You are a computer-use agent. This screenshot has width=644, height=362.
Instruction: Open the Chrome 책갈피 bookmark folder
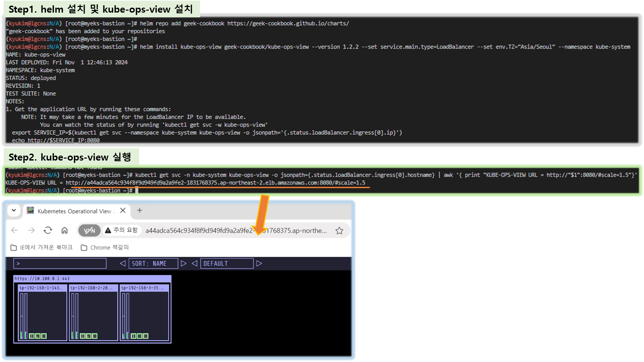click(105, 248)
